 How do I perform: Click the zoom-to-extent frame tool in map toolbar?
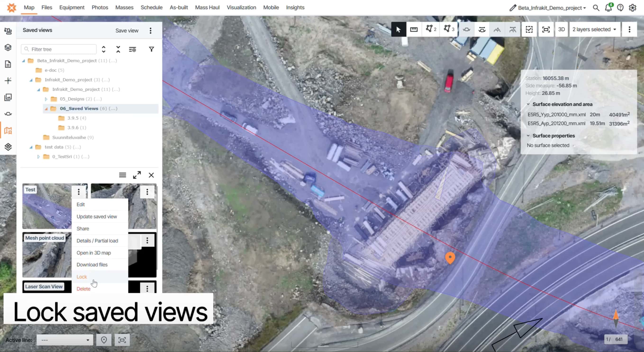click(x=546, y=30)
